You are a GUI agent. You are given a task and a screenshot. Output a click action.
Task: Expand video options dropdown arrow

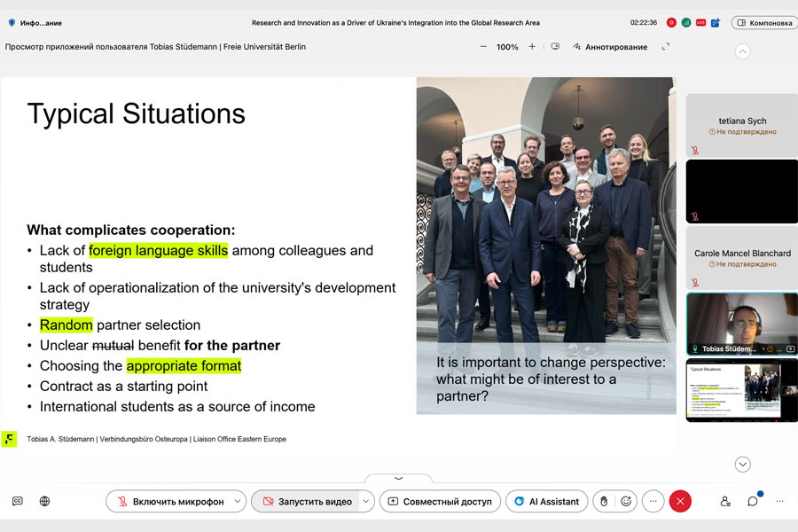(x=366, y=501)
